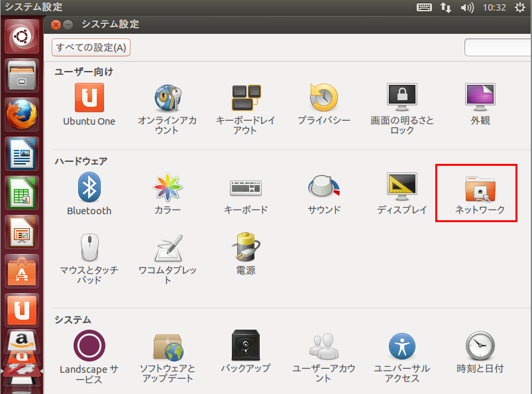Open the sound volume indicator
This screenshot has height=394, width=532.
click(467, 7)
